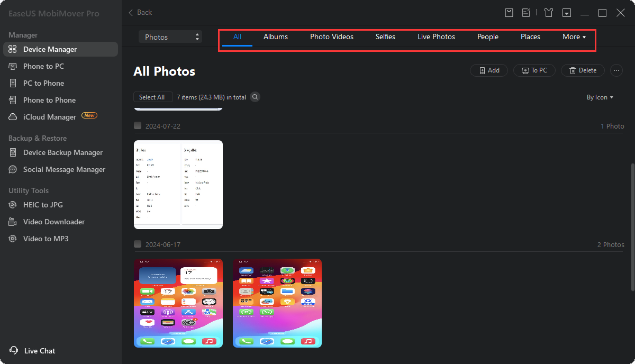Click the Video Downloader icon
The image size is (635, 364).
coord(13,222)
